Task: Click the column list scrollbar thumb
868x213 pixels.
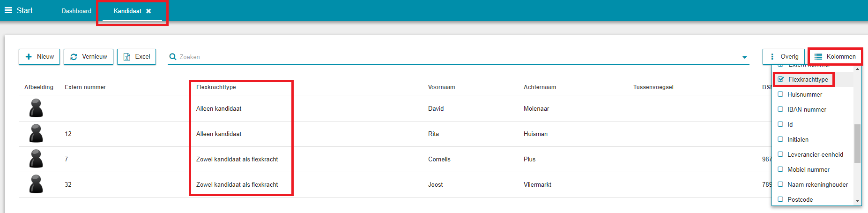Action: (857, 144)
